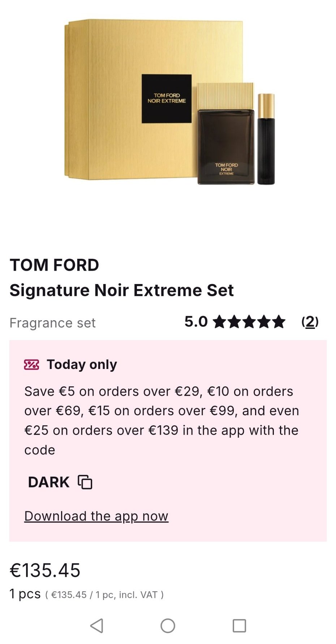Tap the Android back navigation button
The height and width of the screenshot is (644, 336).
(97, 626)
